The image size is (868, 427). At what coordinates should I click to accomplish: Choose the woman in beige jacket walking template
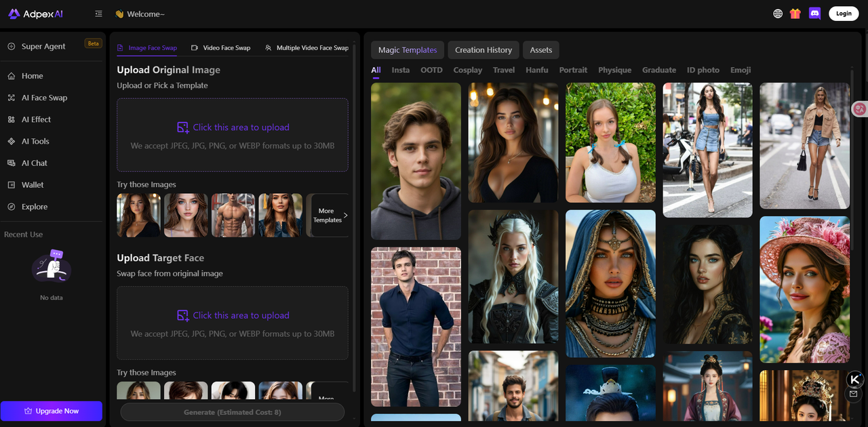tap(804, 146)
